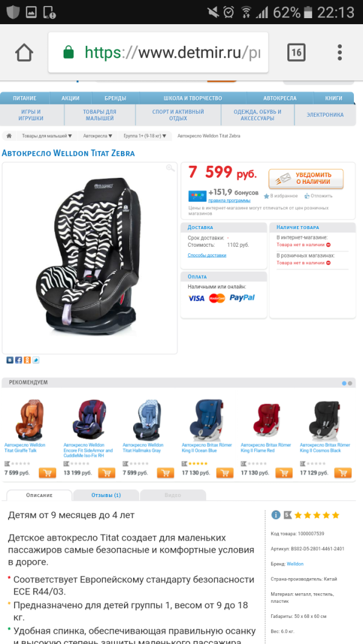363x644 pixels.
Task: Switch to the second recommendations carousel page dot
Action: tap(350, 383)
